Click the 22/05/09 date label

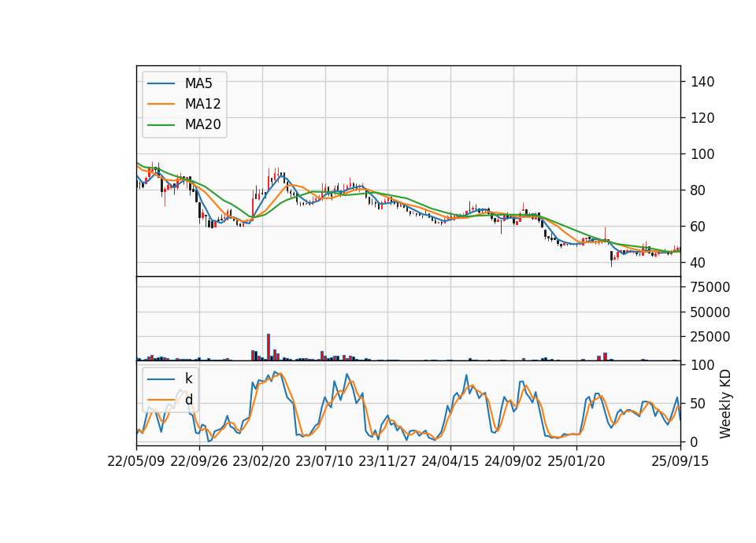(x=136, y=461)
